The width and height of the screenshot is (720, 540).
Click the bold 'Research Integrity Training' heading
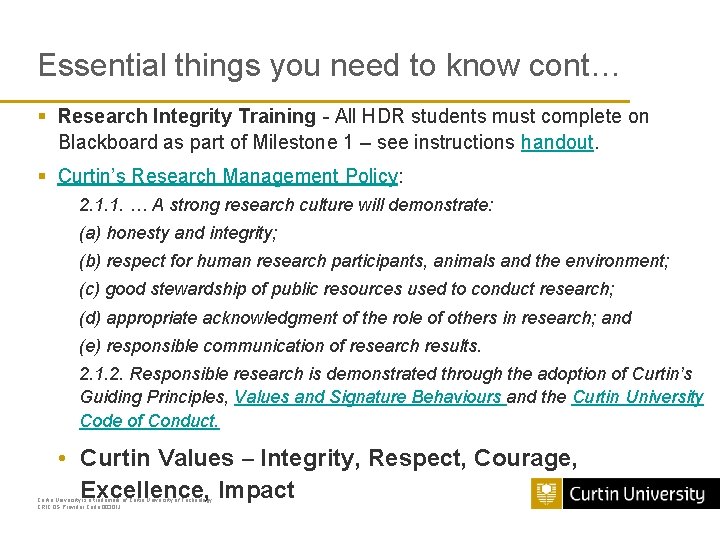[187, 116]
